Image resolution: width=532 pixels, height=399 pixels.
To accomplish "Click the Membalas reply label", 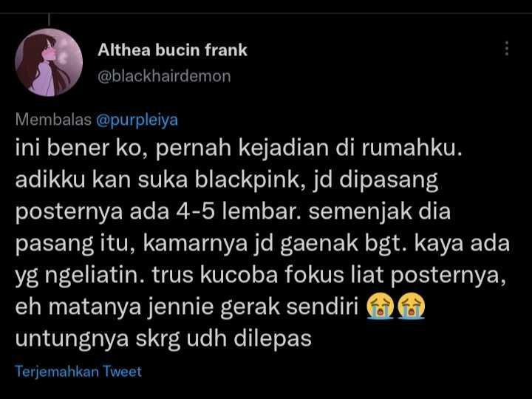I will click(53, 120).
